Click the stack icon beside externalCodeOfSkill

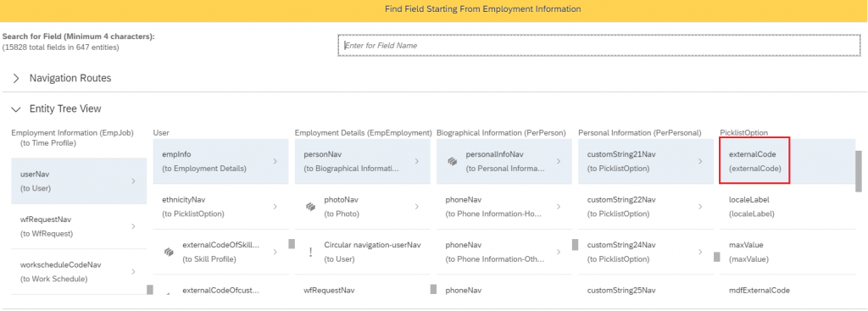(x=169, y=252)
